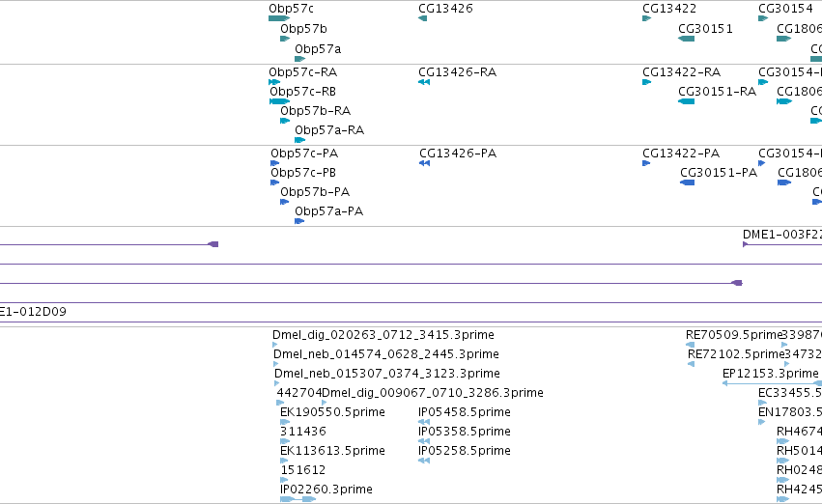Click the CG13422 gene label
Viewport: 822px width, 504px height.
(x=669, y=9)
